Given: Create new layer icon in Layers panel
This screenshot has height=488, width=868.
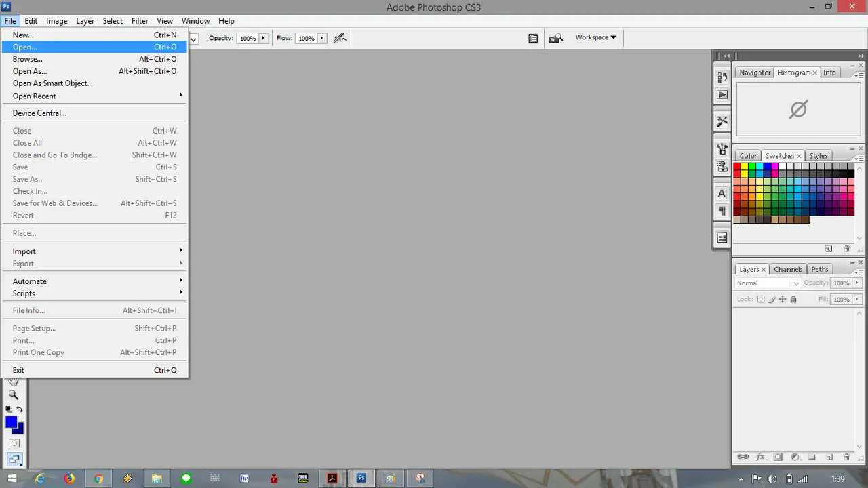Looking at the screenshot, I should pos(829,457).
